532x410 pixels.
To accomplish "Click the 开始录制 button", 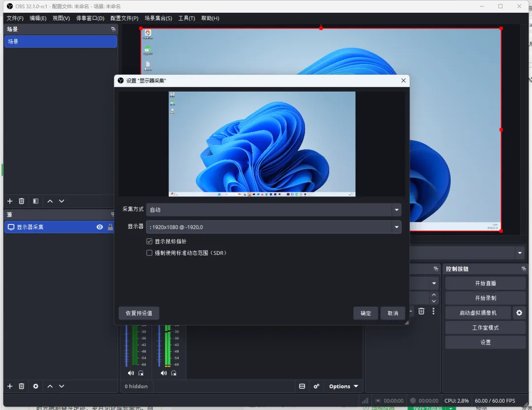I will (485, 298).
